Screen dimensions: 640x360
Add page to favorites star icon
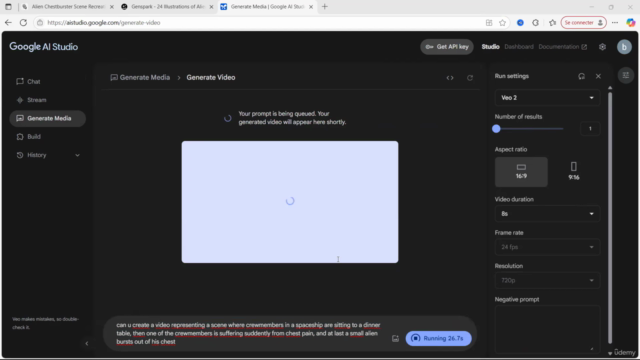pos(502,23)
